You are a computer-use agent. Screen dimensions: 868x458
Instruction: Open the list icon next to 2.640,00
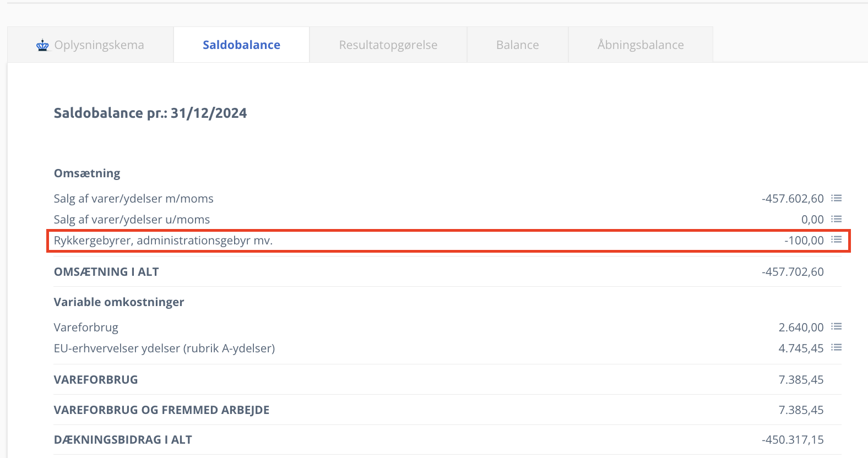tap(836, 327)
